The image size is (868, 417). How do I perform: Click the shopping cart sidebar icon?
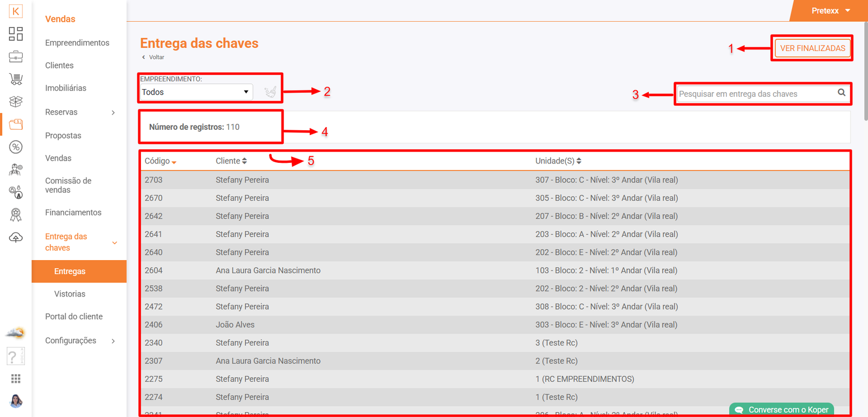pyautogui.click(x=16, y=79)
